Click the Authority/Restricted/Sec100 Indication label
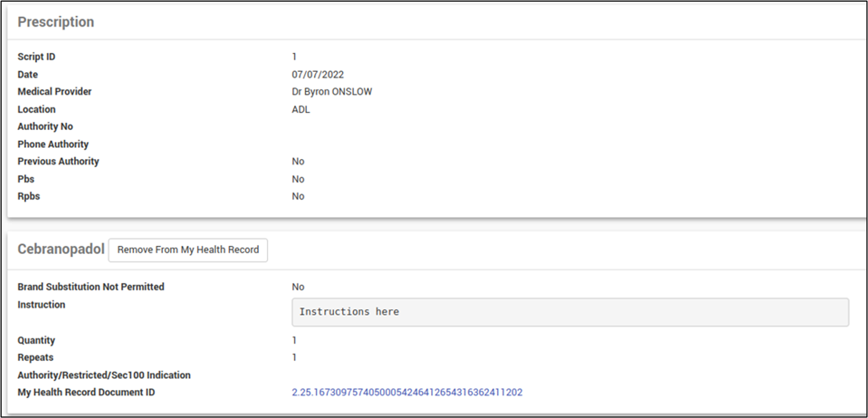Viewport: 868px width, 418px height. coord(104,375)
